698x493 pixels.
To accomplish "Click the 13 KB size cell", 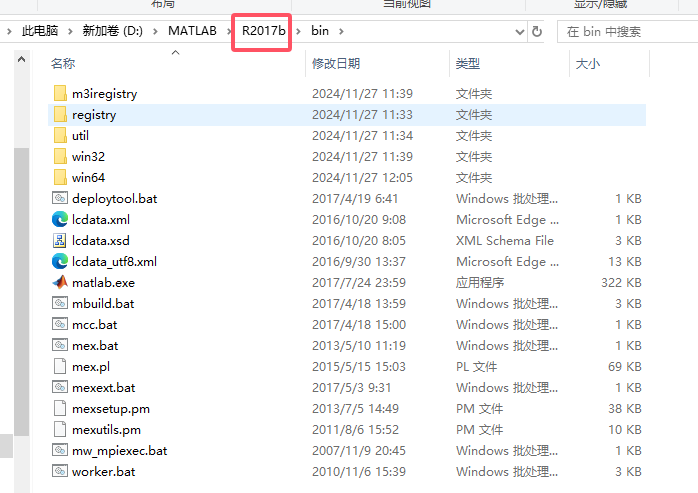I will [x=625, y=262].
